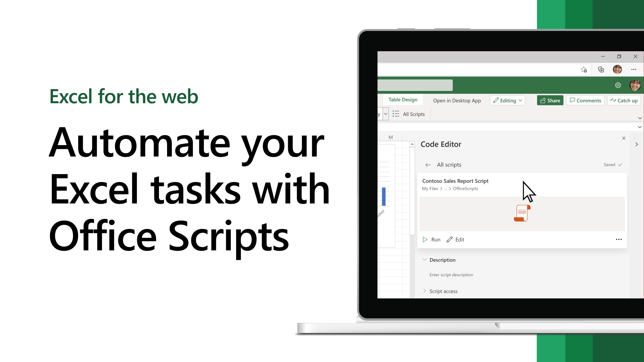Click the Enter script description field

(451, 275)
